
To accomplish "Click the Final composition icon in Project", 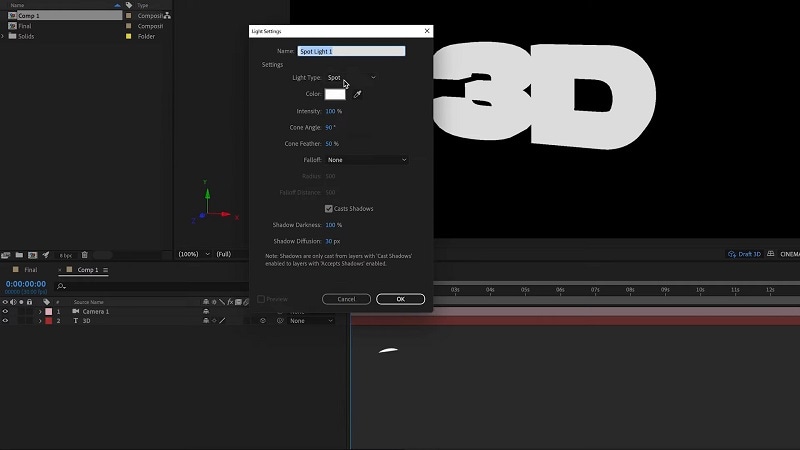I will coord(12,26).
